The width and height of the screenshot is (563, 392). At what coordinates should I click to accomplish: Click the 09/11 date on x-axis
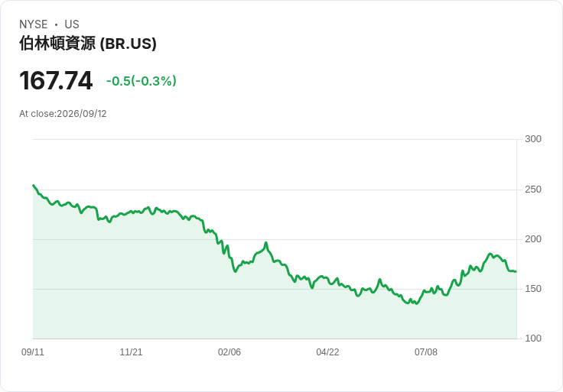(33, 352)
